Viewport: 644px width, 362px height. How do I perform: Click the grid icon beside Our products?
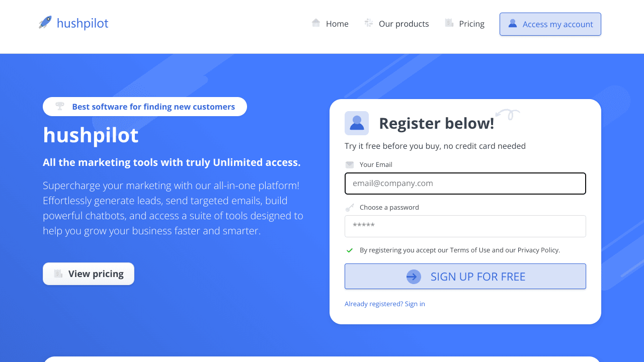tap(369, 23)
